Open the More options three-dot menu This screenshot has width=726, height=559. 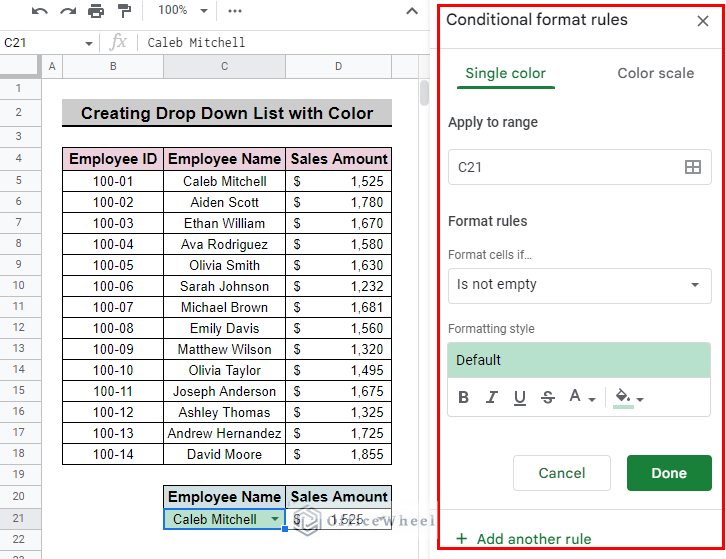(x=235, y=11)
